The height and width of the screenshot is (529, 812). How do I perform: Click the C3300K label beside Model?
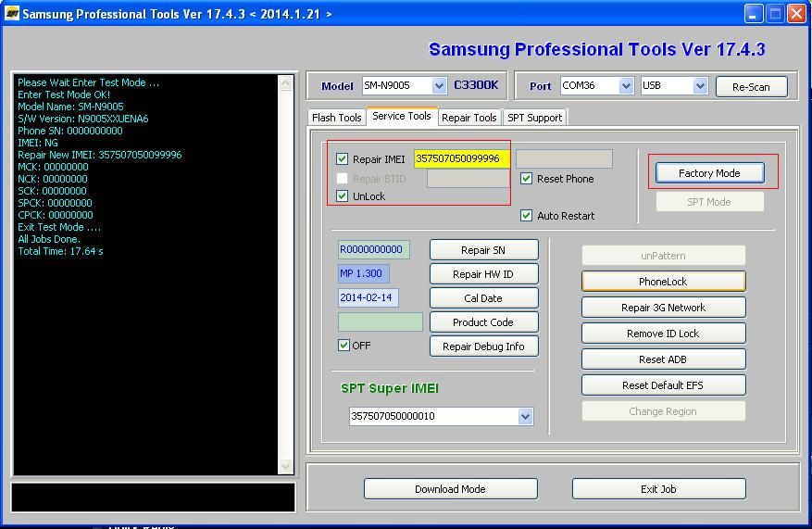tap(476, 85)
